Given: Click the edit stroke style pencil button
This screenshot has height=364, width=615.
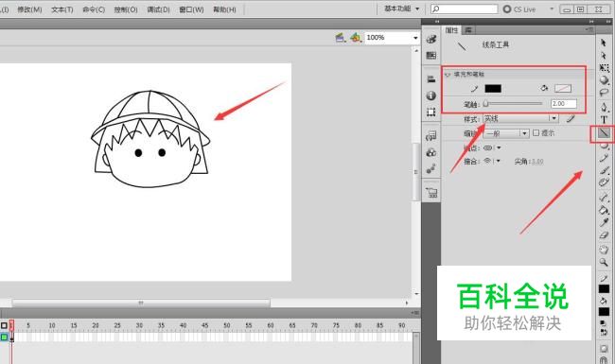Looking at the screenshot, I should 571,118.
